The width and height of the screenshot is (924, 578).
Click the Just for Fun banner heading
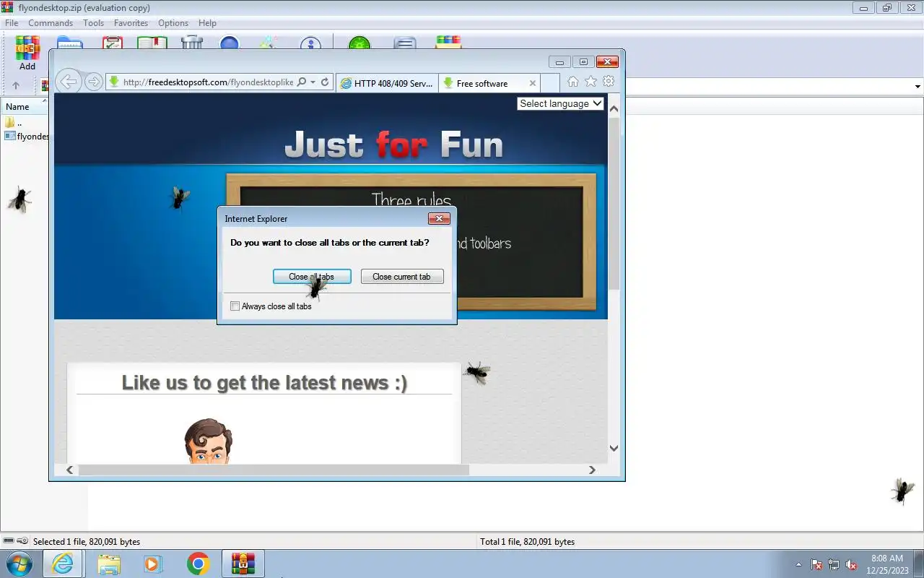click(x=393, y=144)
